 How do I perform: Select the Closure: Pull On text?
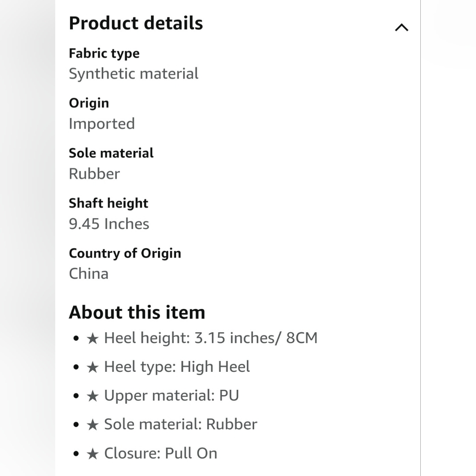[x=160, y=453]
